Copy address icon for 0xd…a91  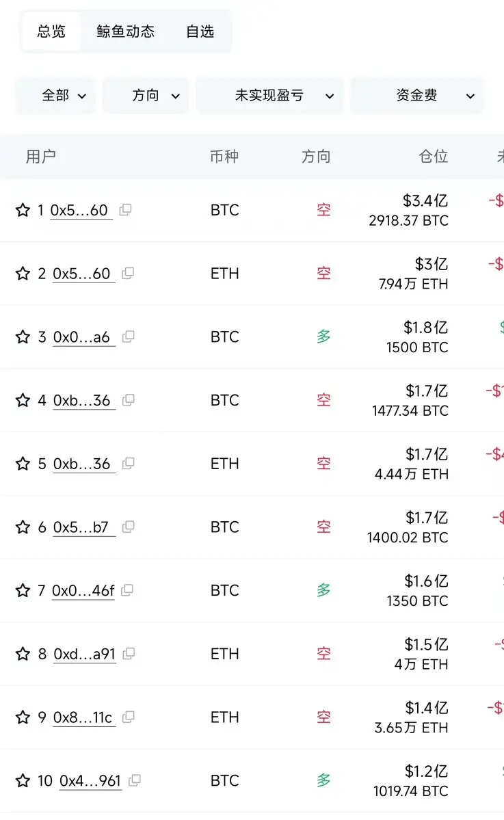(129, 654)
